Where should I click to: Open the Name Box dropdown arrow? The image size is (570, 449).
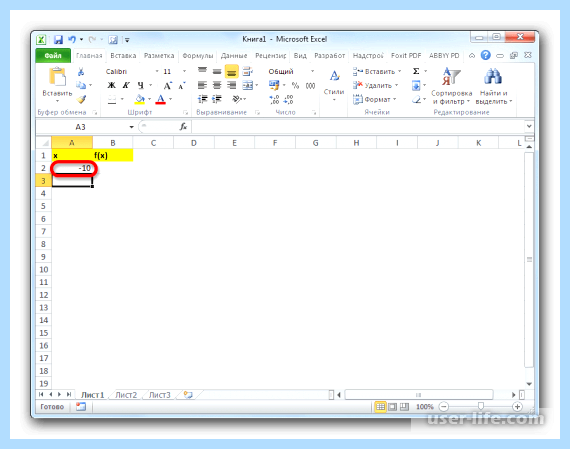(x=131, y=127)
